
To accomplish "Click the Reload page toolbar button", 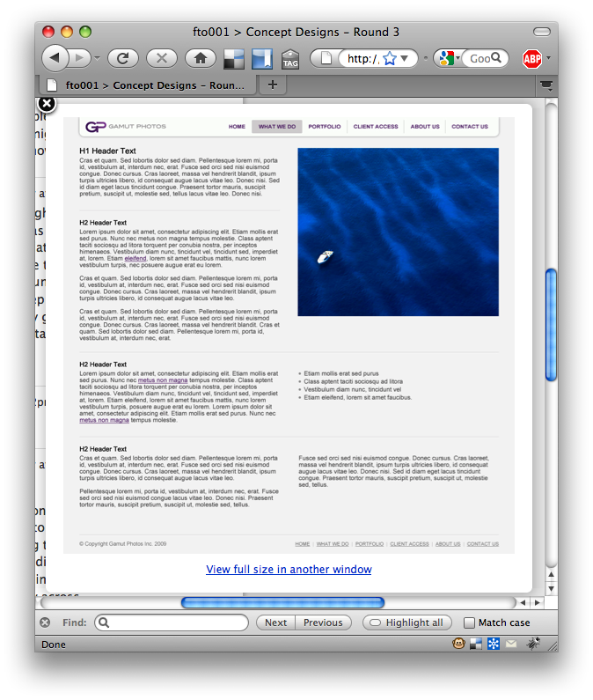I will [x=122, y=58].
